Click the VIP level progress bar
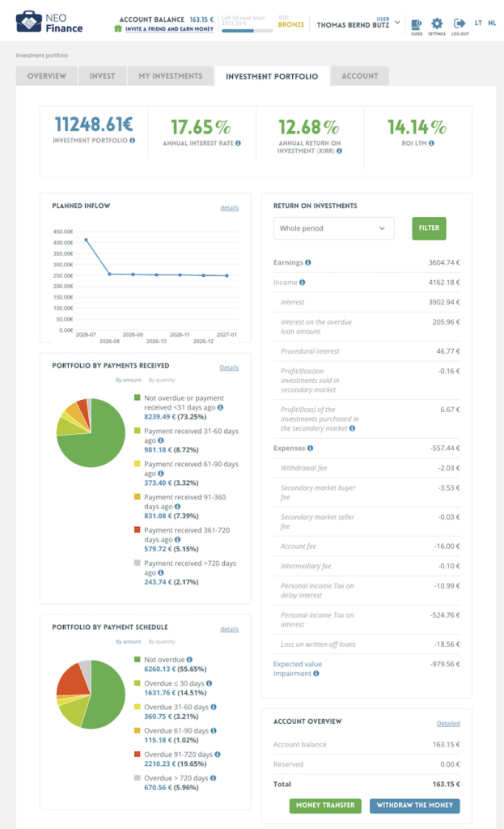The image size is (504, 829). coord(247,31)
